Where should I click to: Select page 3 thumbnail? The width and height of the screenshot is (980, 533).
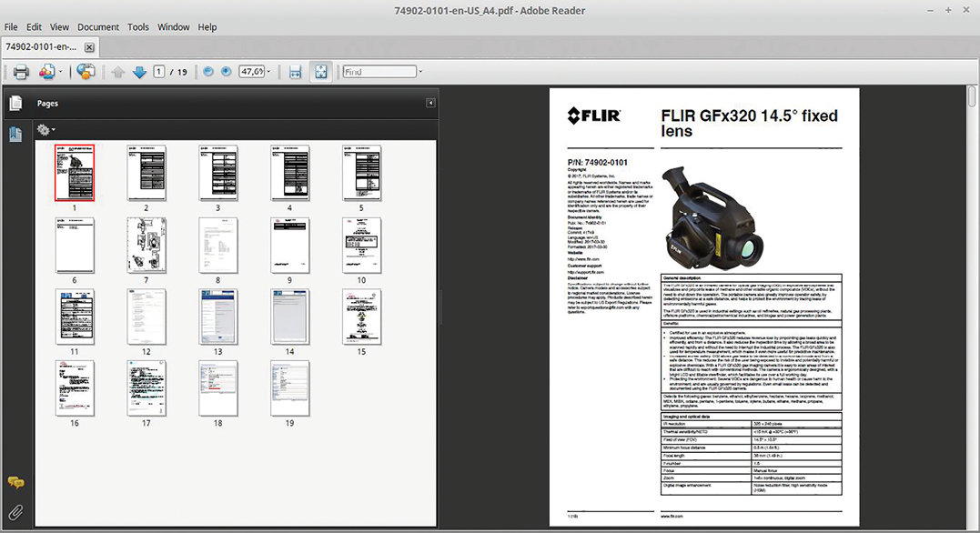coord(218,173)
